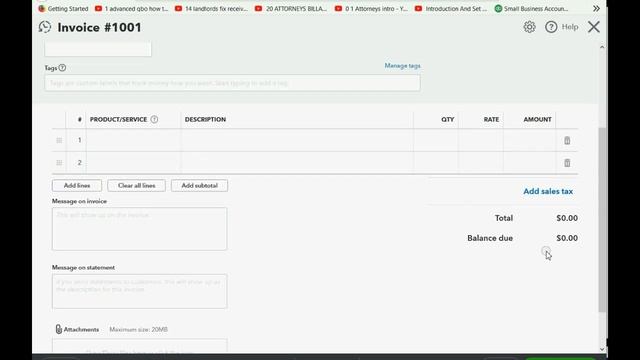Click into the Tags input field

pyautogui.click(x=232, y=83)
